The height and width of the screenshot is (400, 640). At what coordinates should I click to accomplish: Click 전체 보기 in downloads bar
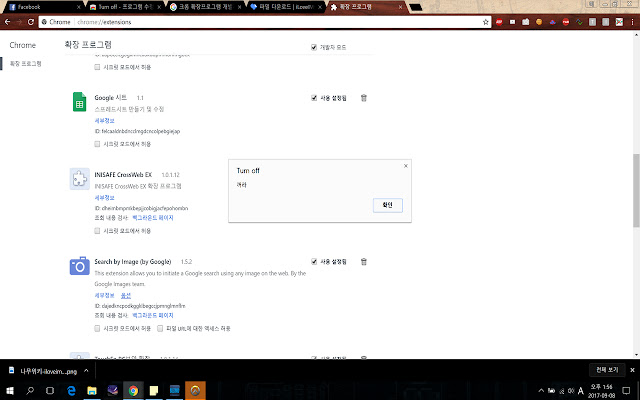607,370
